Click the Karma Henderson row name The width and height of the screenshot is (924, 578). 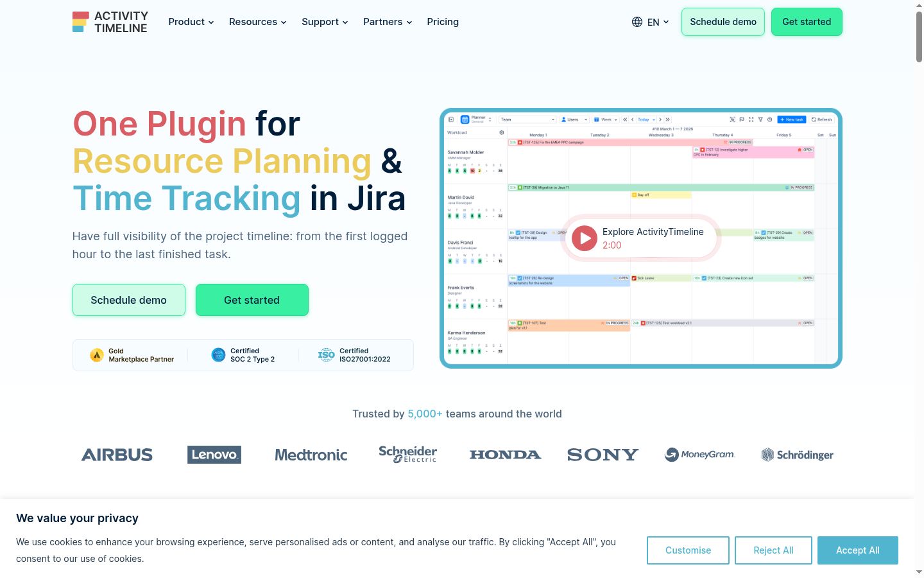(x=466, y=333)
